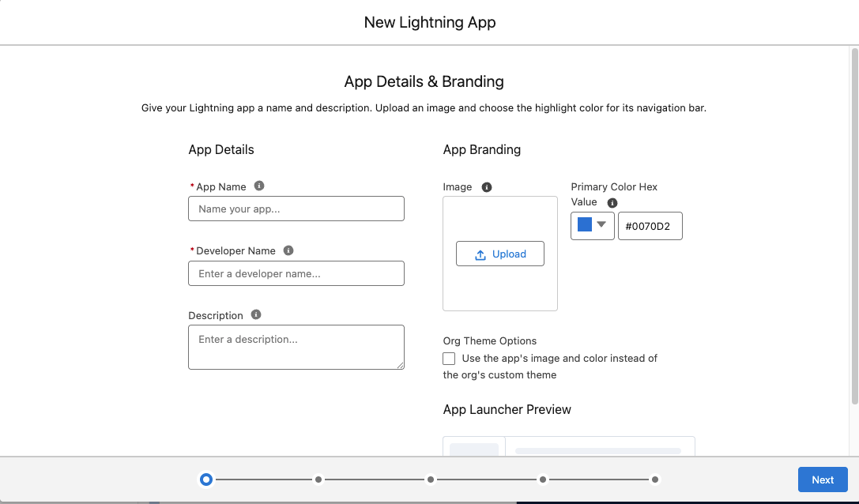859x504 pixels.
Task: Open the Primary Color Hex Value info icon
Action: tap(612, 202)
